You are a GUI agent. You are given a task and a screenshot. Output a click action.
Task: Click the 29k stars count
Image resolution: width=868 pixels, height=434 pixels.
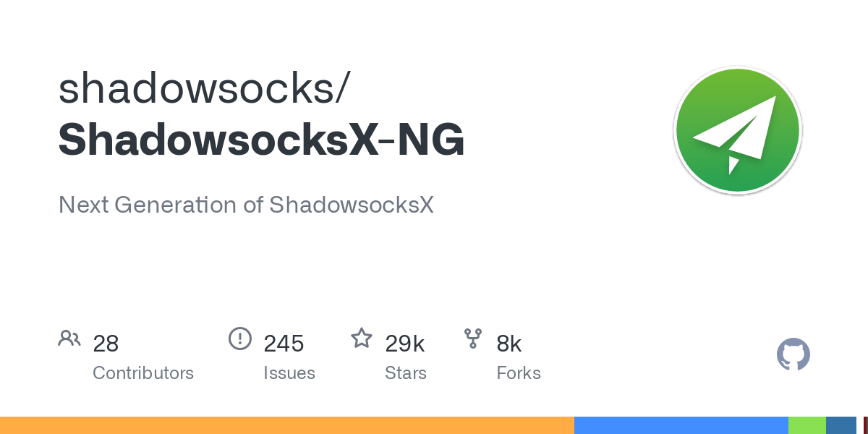pyautogui.click(x=405, y=344)
